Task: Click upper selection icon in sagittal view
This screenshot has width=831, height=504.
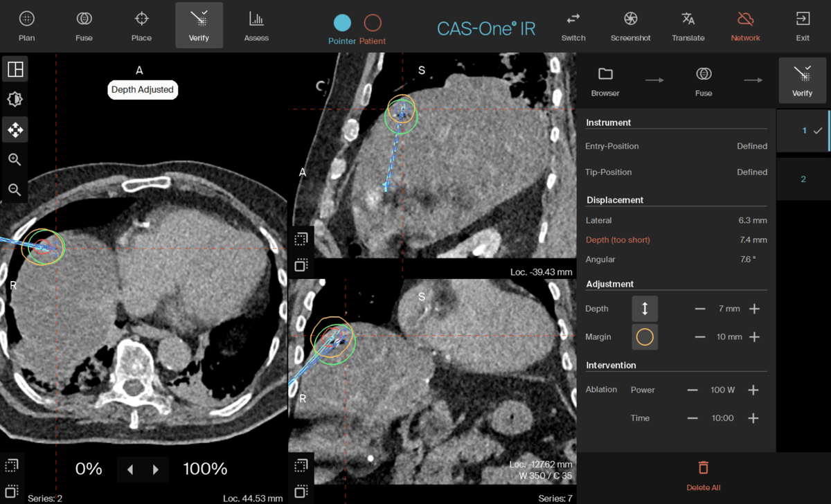Action: tap(301, 240)
